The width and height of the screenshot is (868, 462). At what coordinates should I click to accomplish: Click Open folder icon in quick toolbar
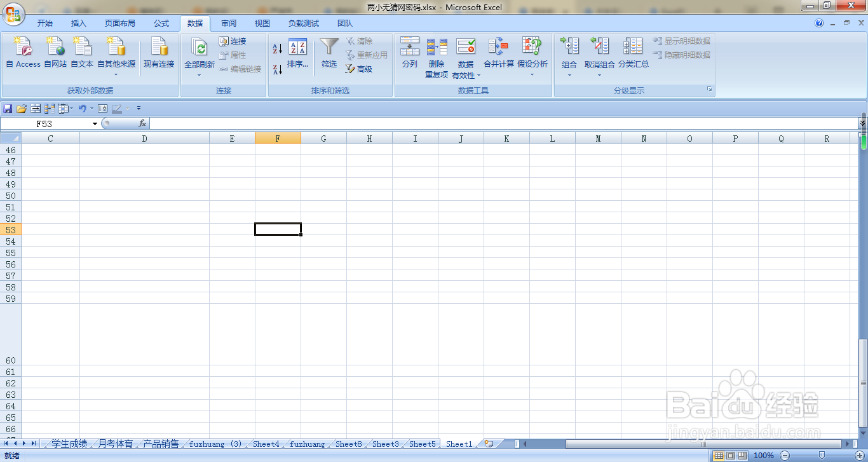21,109
